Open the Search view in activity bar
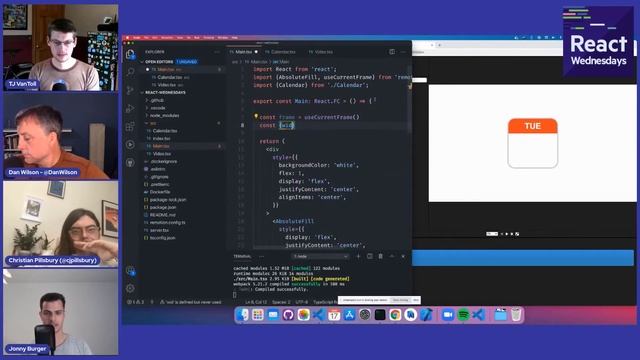 click(x=130, y=72)
